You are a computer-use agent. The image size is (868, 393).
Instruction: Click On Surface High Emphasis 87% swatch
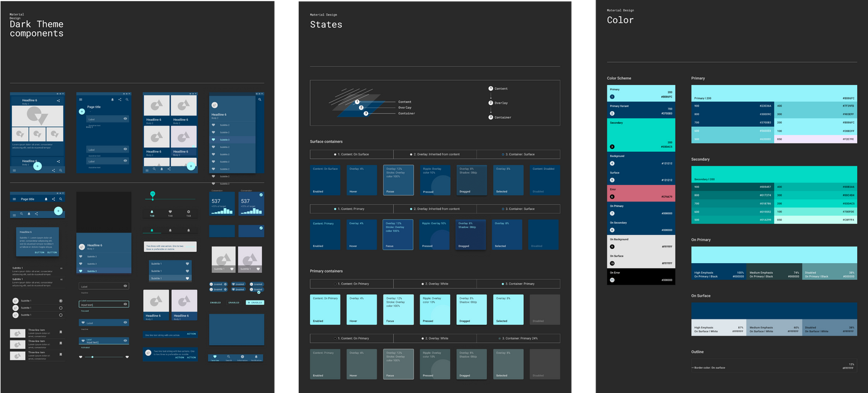click(719, 328)
